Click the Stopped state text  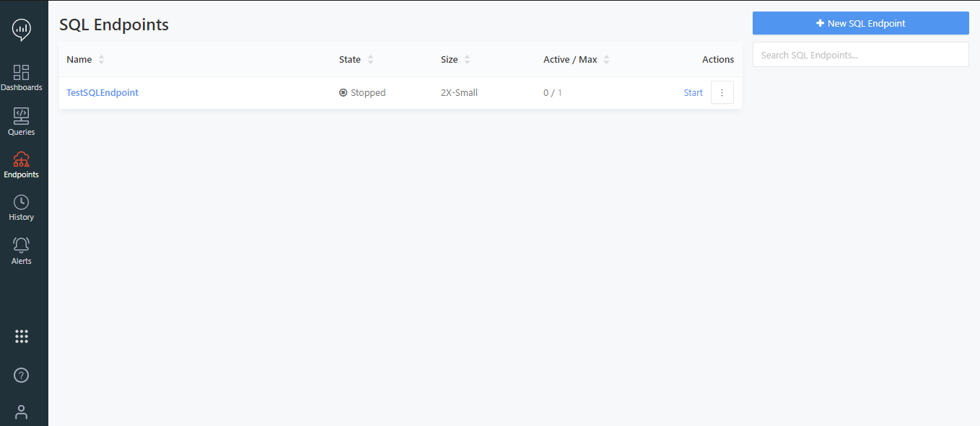click(x=368, y=92)
